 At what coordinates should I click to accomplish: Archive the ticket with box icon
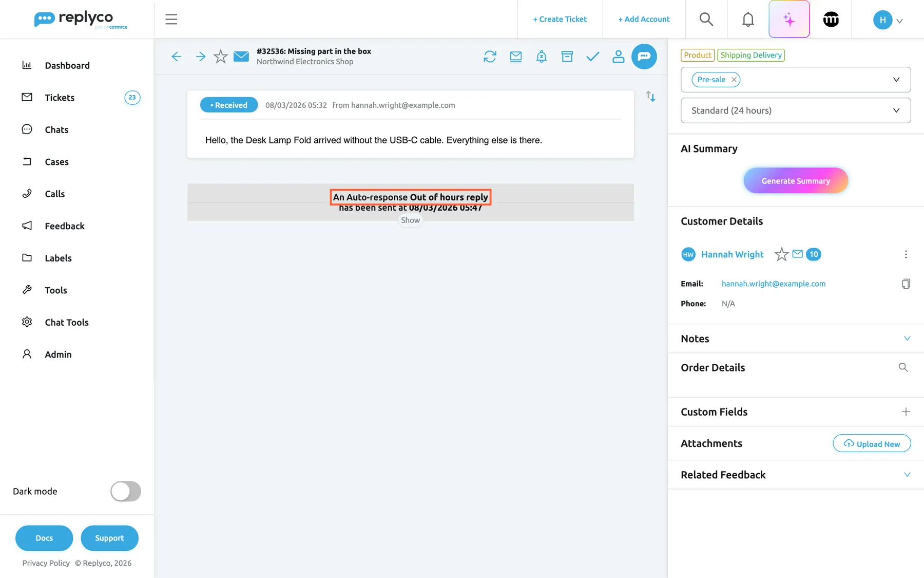tap(567, 57)
